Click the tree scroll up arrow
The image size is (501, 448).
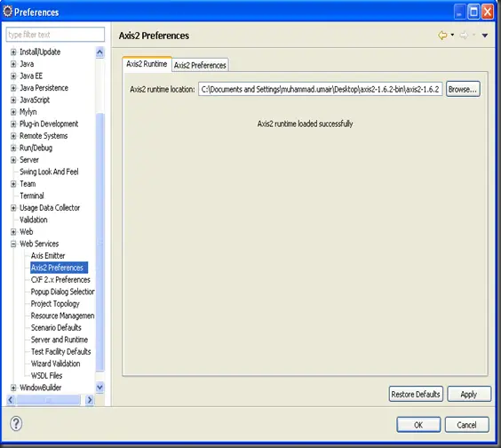tap(99, 52)
